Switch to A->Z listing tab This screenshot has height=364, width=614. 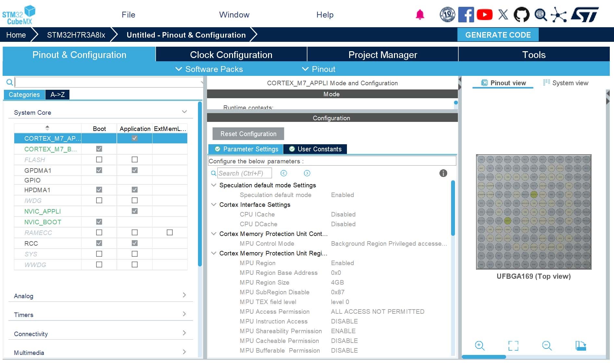click(57, 95)
